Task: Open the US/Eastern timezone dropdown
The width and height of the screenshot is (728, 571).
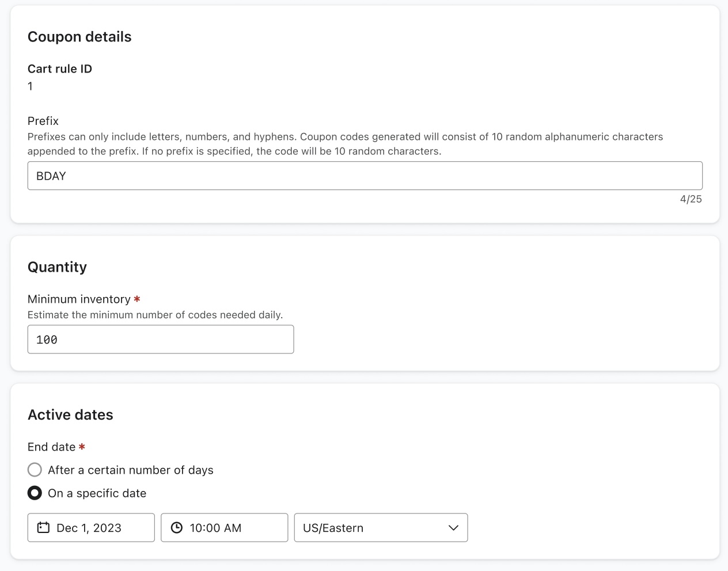Action: coord(380,527)
